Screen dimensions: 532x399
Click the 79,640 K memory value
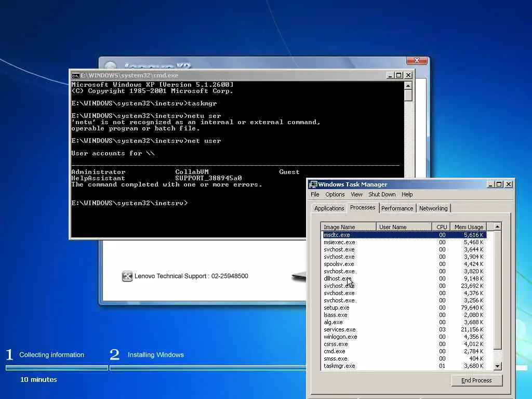(472, 308)
